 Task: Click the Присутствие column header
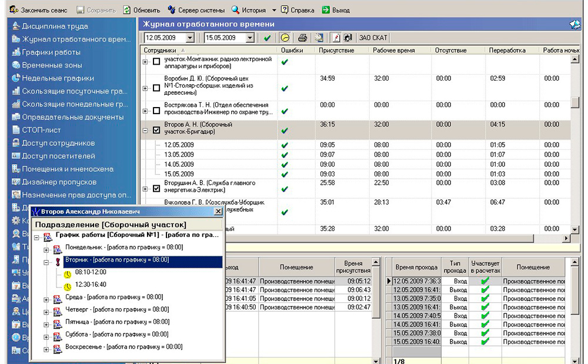click(x=342, y=50)
